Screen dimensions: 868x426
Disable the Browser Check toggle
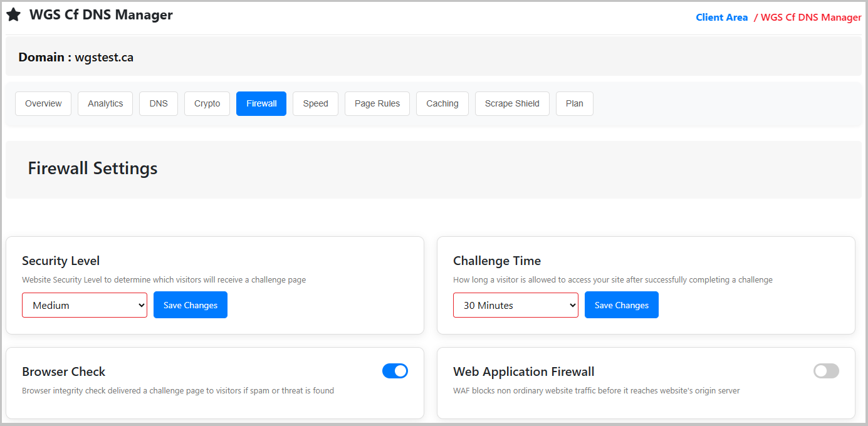395,371
